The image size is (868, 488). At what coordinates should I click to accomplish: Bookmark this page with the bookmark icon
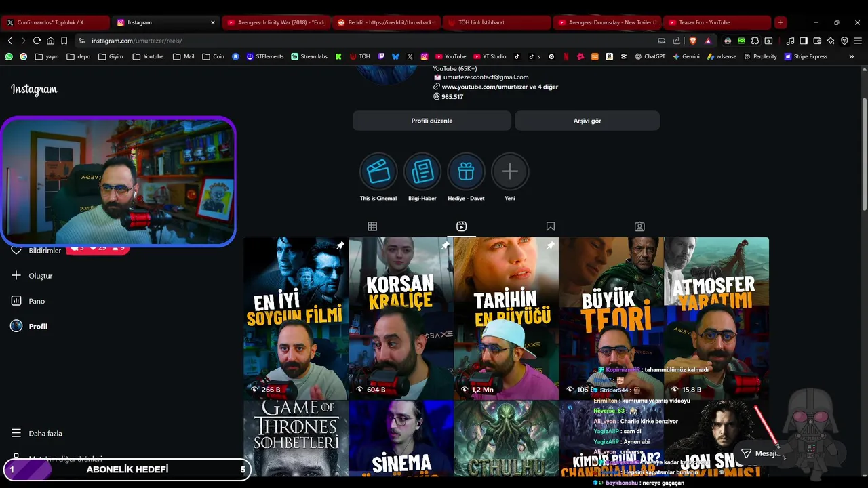(x=64, y=41)
